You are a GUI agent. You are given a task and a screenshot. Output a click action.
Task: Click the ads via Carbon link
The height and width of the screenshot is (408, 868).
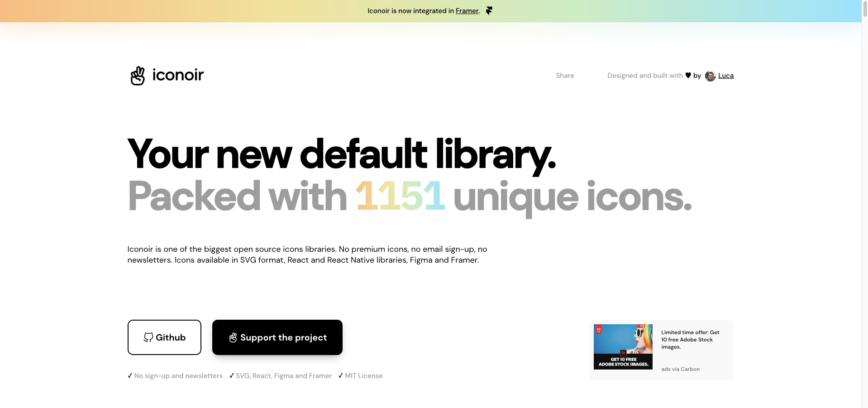[x=680, y=369]
